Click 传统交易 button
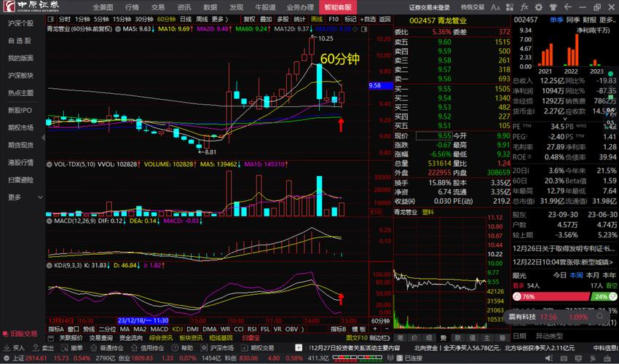The image size is (619, 364). [472, 7]
